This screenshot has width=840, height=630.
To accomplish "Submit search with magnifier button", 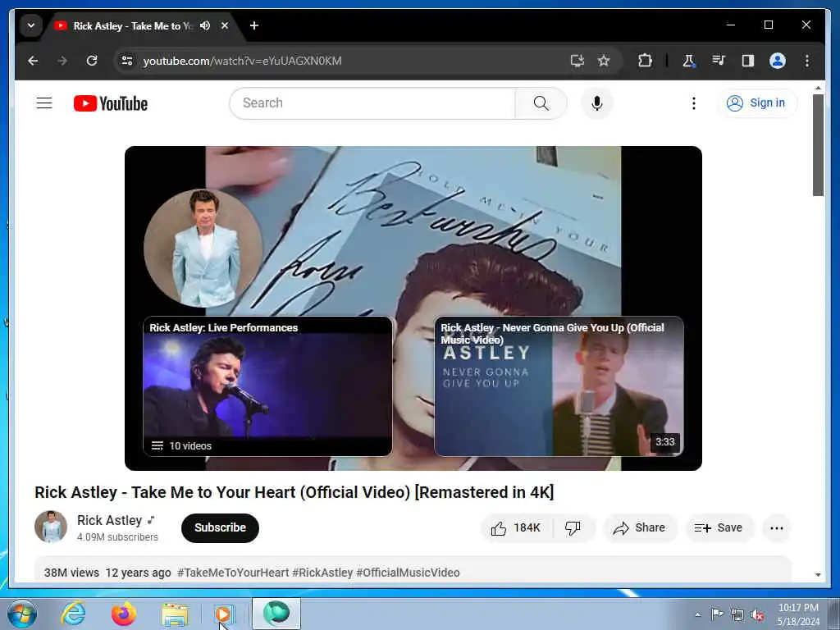I will click(541, 103).
